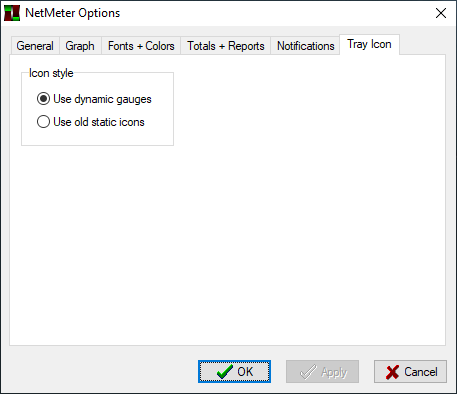This screenshot has width=457, height=394.
Task: Close the NetMeter Options window
Action: pos(441,13)
